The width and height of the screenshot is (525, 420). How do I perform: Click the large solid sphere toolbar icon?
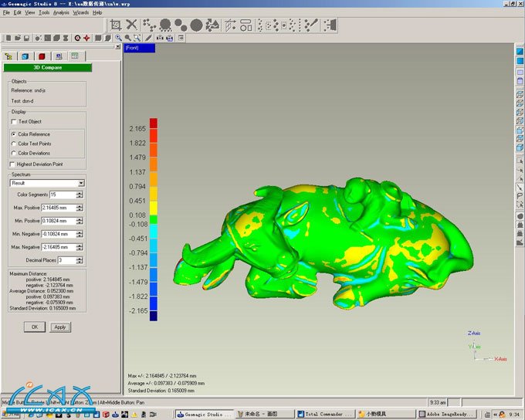click(196, 25)
